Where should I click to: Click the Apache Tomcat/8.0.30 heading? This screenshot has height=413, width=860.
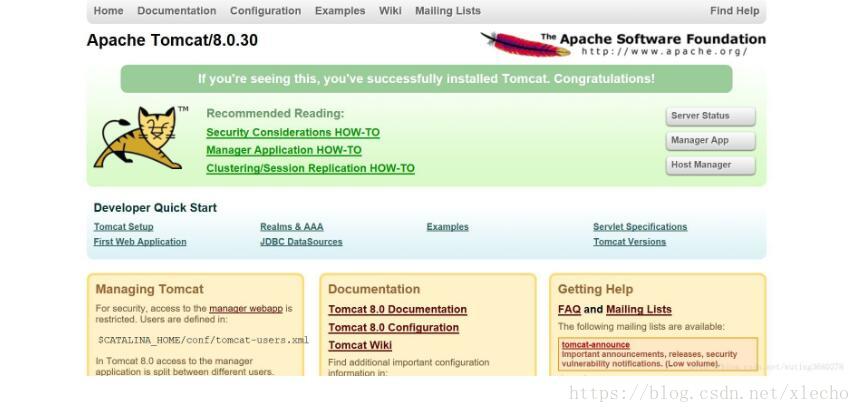172,41
